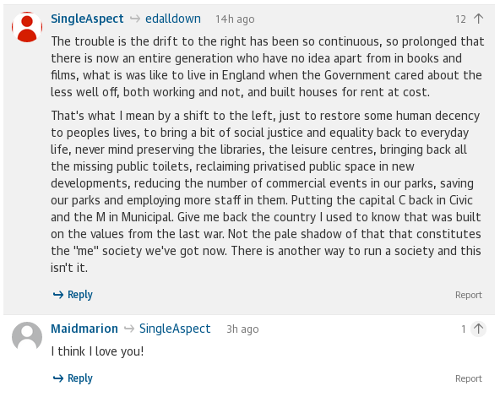This screenshot has width=500, height=397.
Task: Click the arrow between SingleAspect and edalldown
Action: pyautogui.click(x=135, y=19)
